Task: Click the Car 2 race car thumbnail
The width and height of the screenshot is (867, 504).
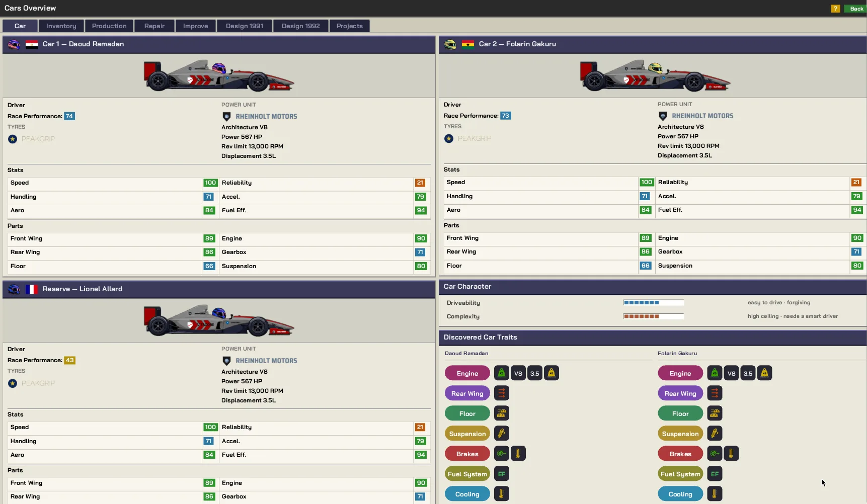Action: (x=655, y=76)
